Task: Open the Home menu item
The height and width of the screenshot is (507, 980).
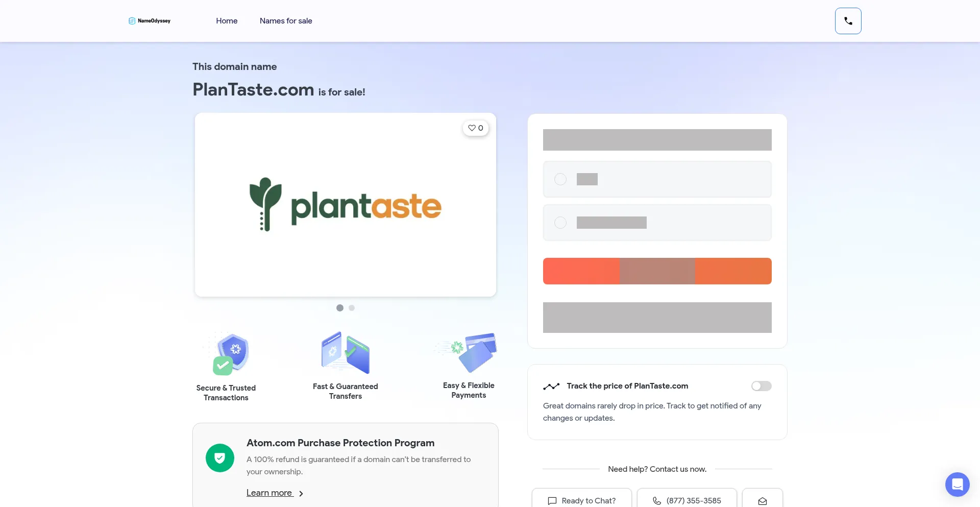Action: click(227, 21)
